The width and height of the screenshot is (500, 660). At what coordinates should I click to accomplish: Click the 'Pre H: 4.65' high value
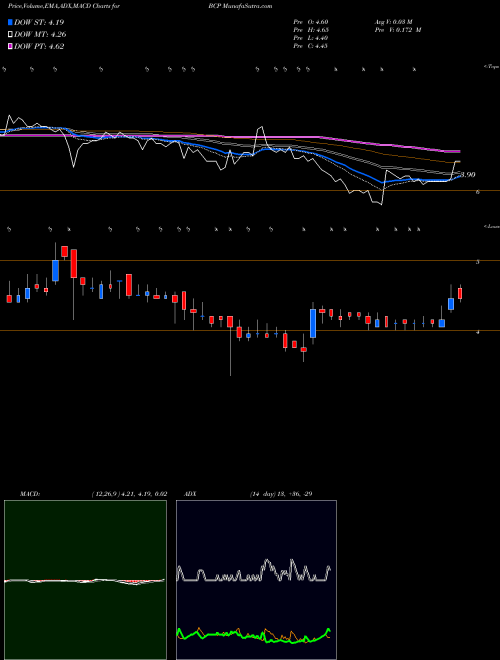click(x=311, y=30)
